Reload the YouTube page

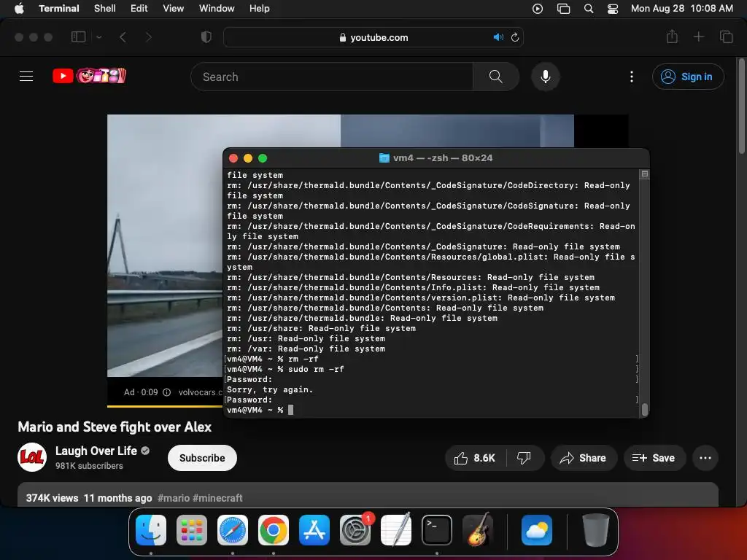515,37
